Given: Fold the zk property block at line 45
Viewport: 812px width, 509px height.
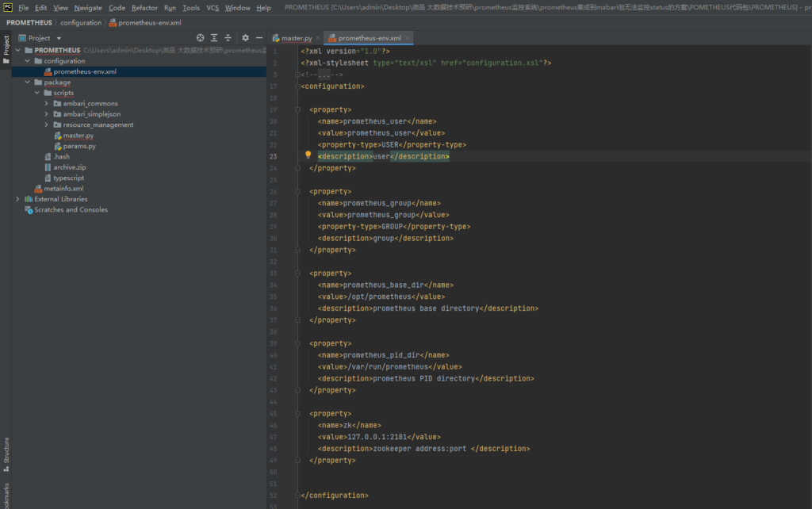Looking at the screenshot, I should 298,414.
